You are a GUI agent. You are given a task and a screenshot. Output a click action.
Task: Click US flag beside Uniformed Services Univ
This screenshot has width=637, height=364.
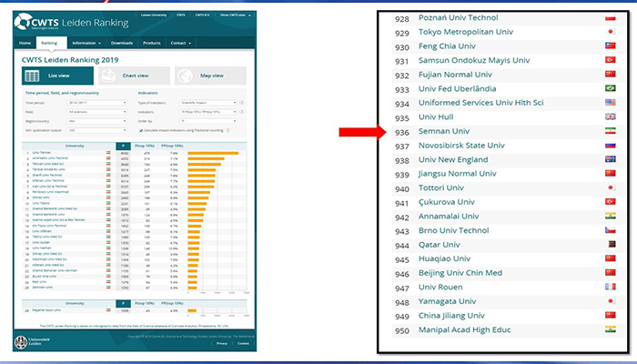pos(611,102)
